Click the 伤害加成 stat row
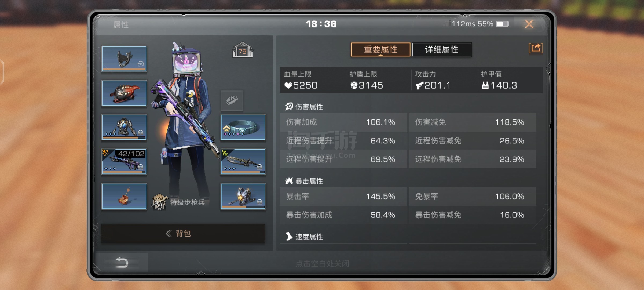This screenshot has height=290, width=644. (x=343, y=122)
